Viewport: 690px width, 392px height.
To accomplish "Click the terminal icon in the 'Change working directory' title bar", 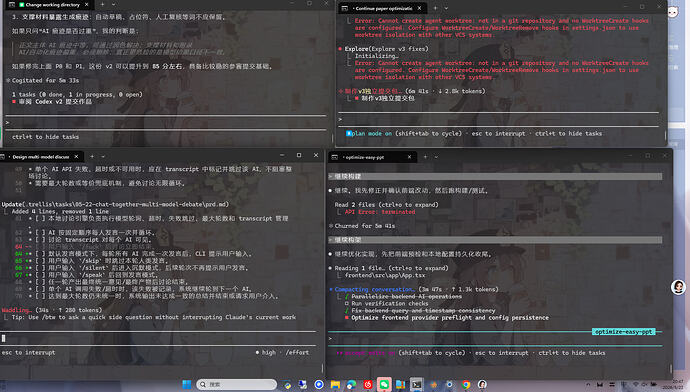I will (x=12, y=4).
